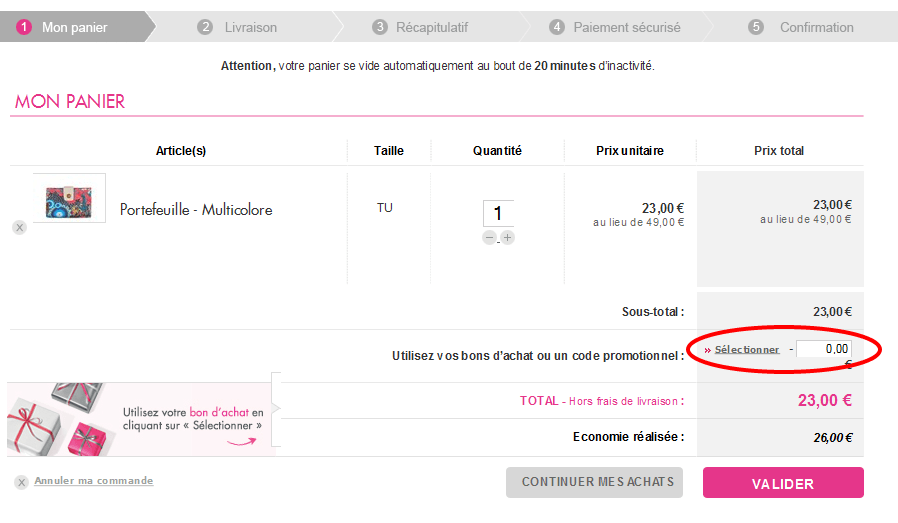Select the Confirmation step
The height and width of the screenshot is (523, 898).
816,27
